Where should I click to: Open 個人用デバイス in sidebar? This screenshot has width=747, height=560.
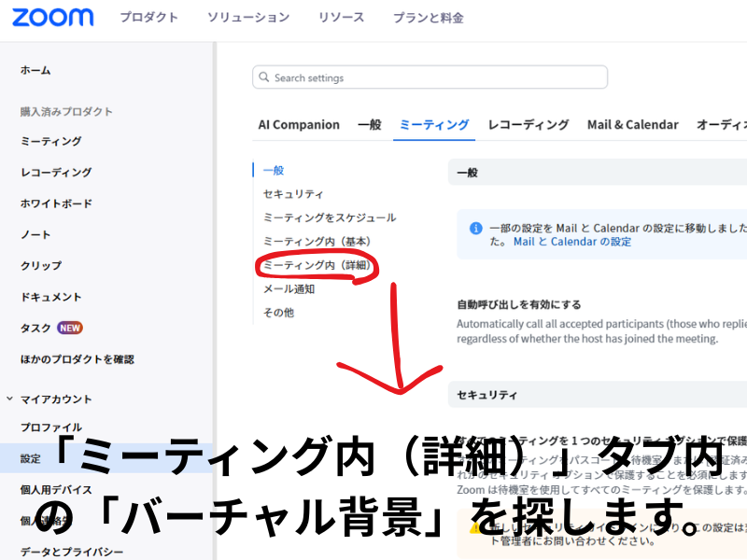pos(56,489)
